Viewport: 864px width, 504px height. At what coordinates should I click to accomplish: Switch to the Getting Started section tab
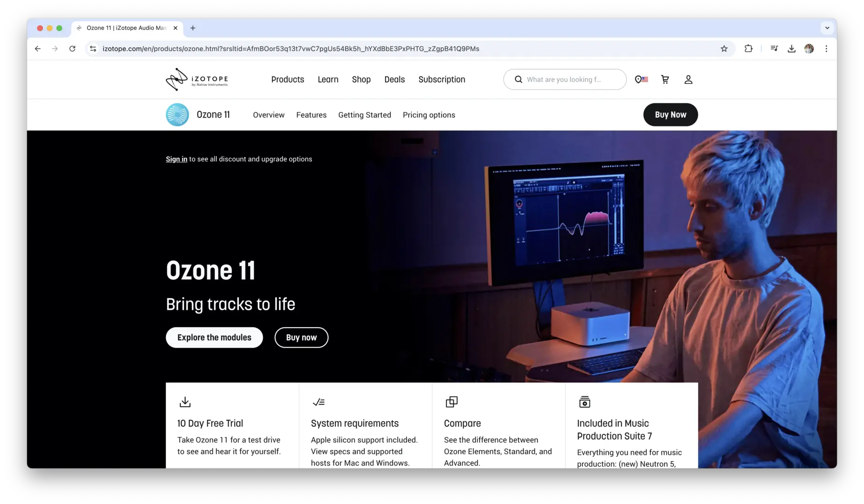365,115
